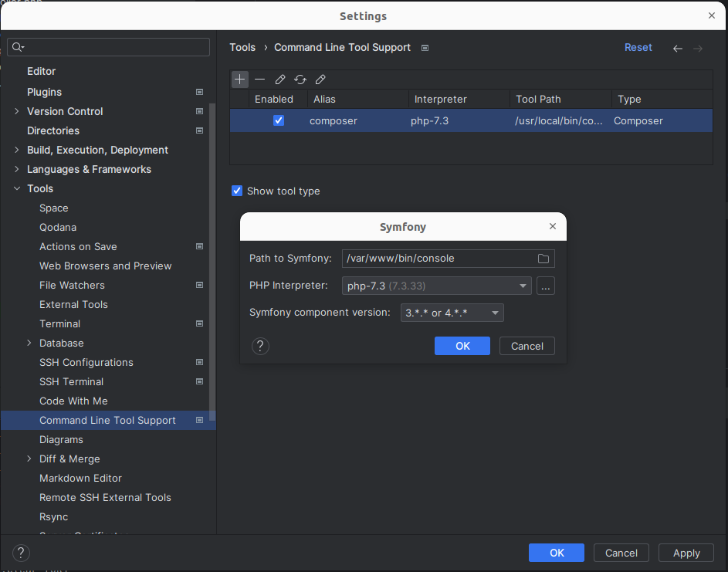Confirm the Symfony dialog with OK
728x572 pixels.
[x=462, y=346]
